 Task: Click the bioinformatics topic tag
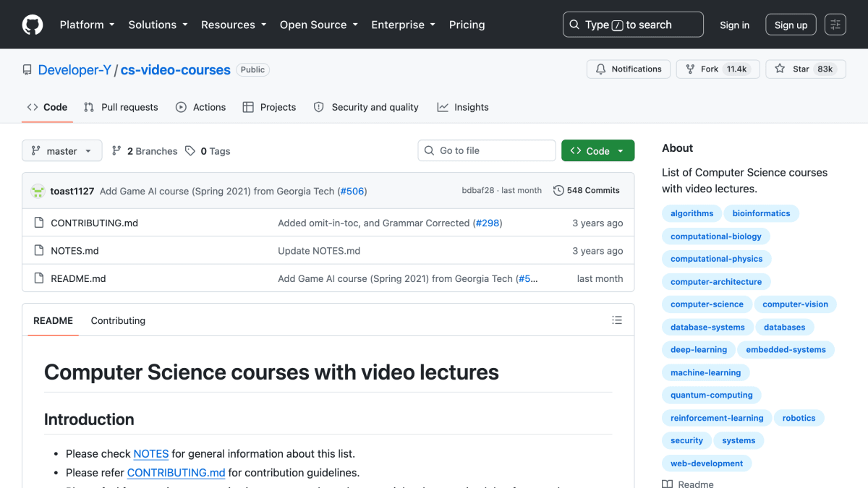(x=761, y=213)
